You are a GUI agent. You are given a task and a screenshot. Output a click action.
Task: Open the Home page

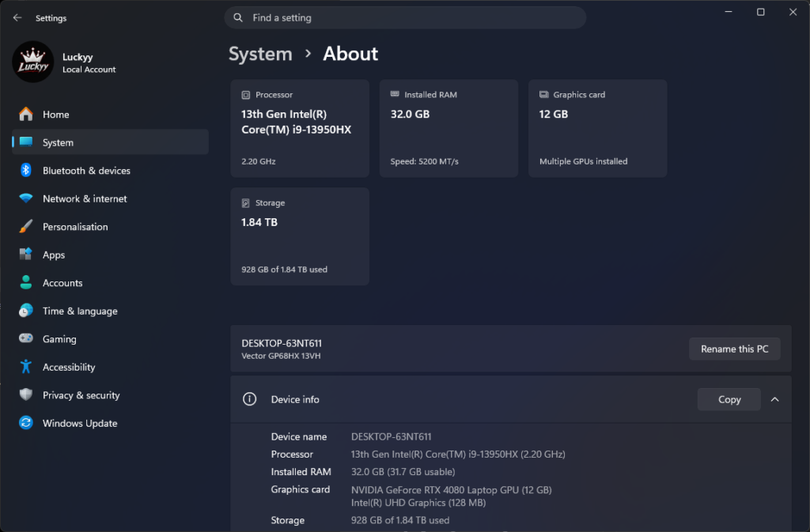[x=110, y=114]
